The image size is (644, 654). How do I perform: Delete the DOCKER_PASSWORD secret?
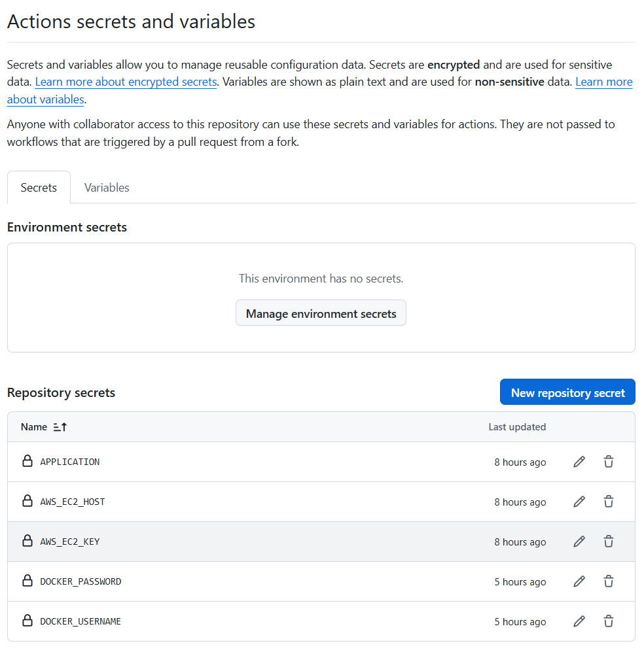click(609, 581)
